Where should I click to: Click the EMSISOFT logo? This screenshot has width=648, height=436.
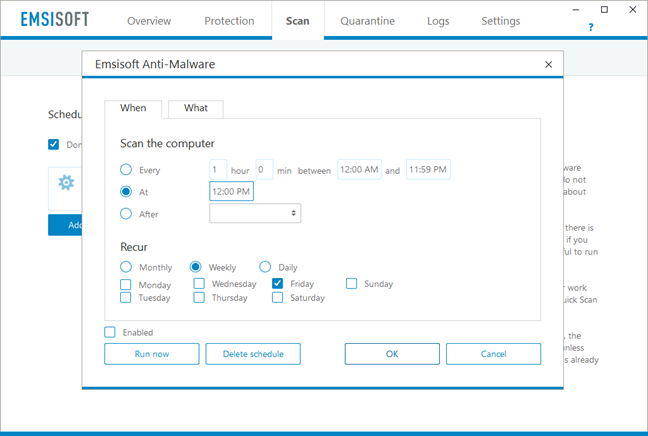55,19
